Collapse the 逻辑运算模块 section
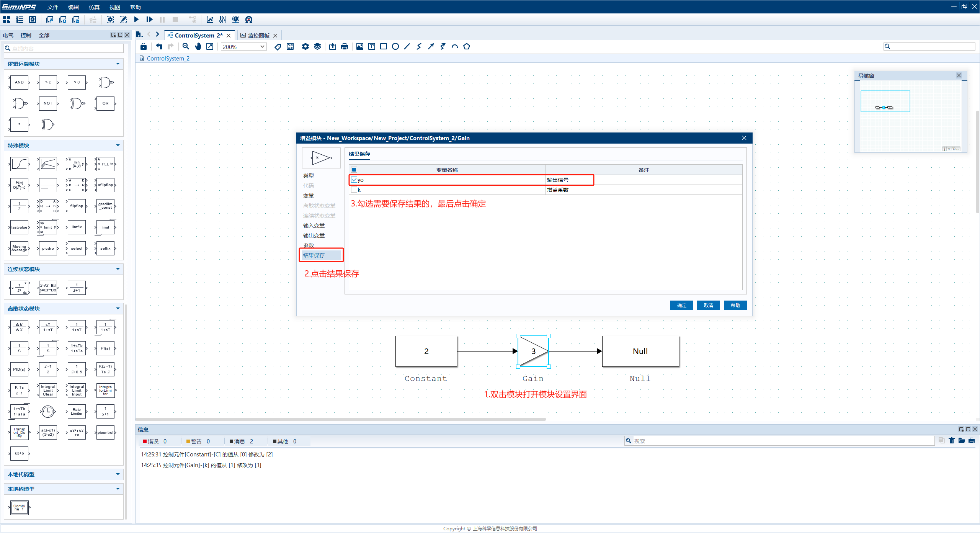Screen dimensions: 980x533 [118, 64]
